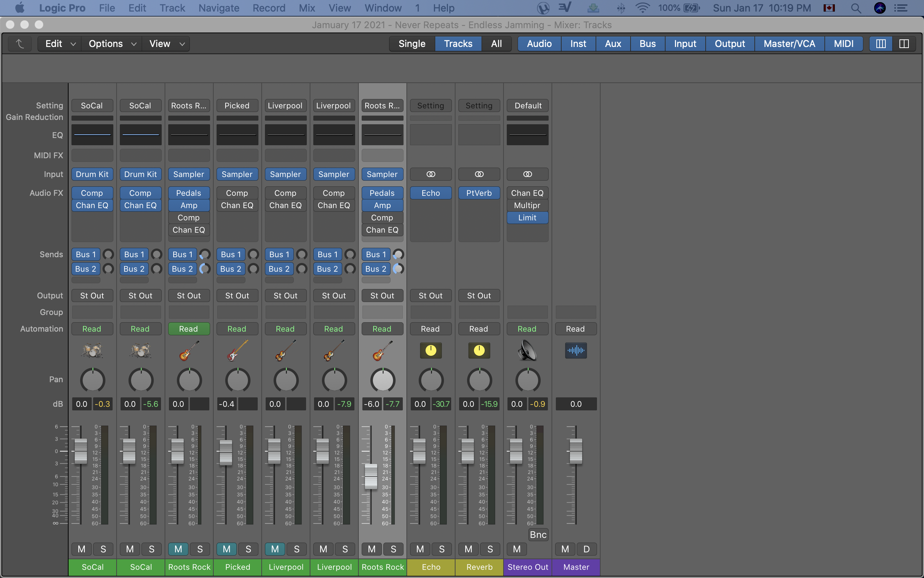Click Master volume fader handle
Image resolution: width=924 pixels, height=578 pixels.
pos(576,451)
